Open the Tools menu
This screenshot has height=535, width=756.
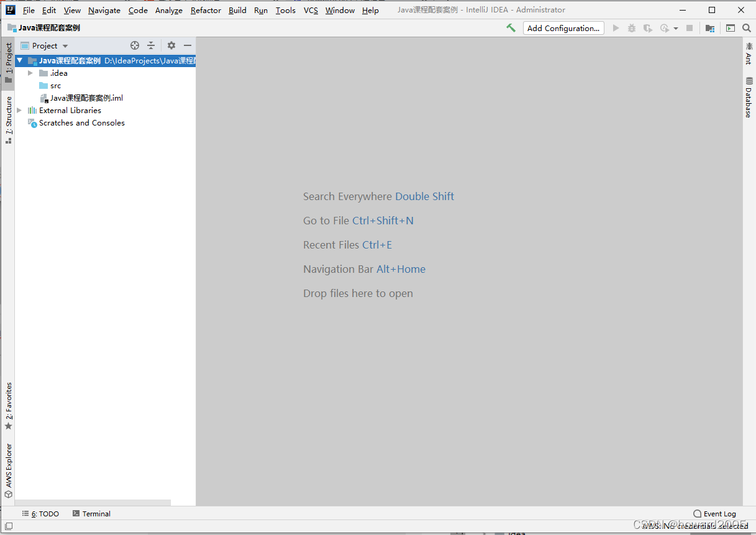point(286,10)
